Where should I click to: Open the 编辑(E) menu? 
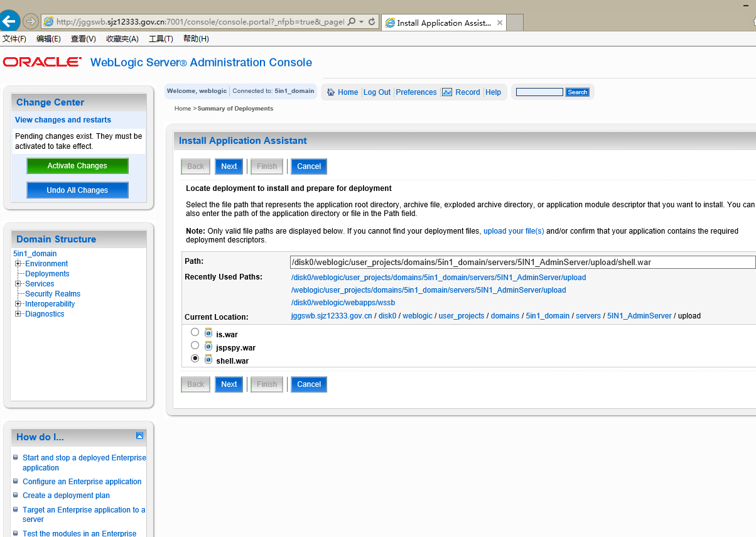point(48,39)
